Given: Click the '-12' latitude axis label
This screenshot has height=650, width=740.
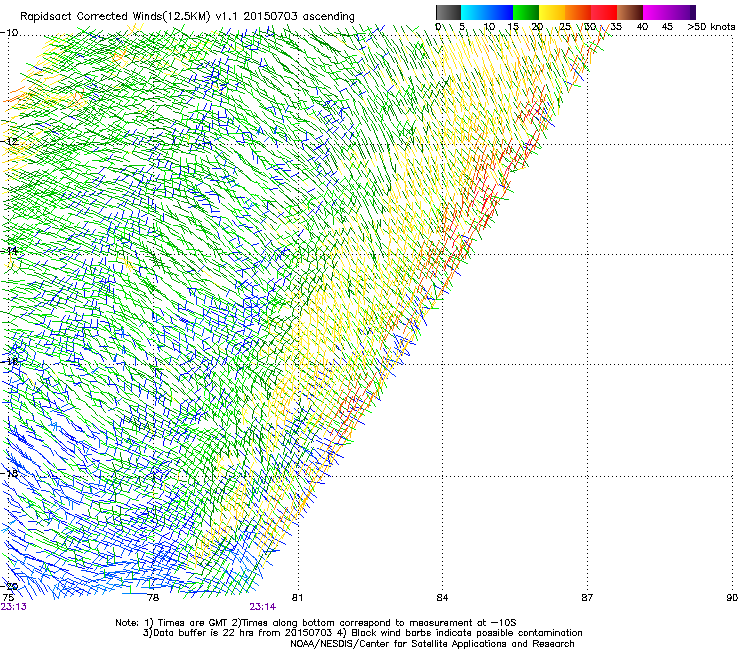Looking at the screenshot, I should [x=9, y=142].
